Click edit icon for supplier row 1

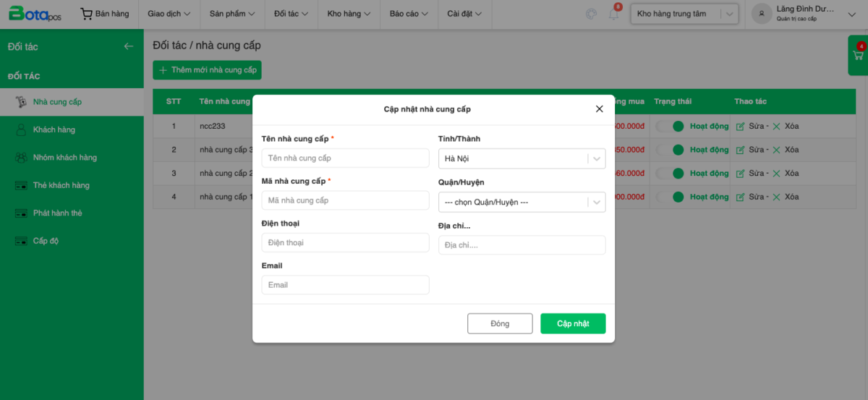click(740, 127)
